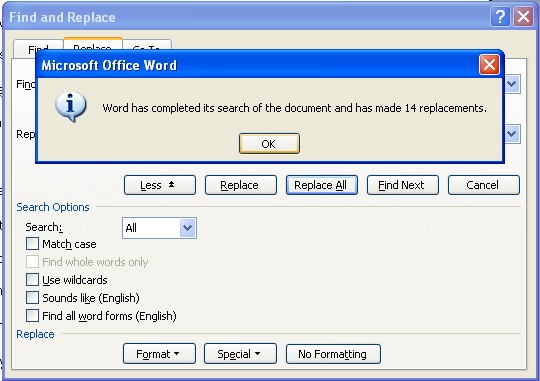Cancel the Find and Replace dialog

point(484,185)
